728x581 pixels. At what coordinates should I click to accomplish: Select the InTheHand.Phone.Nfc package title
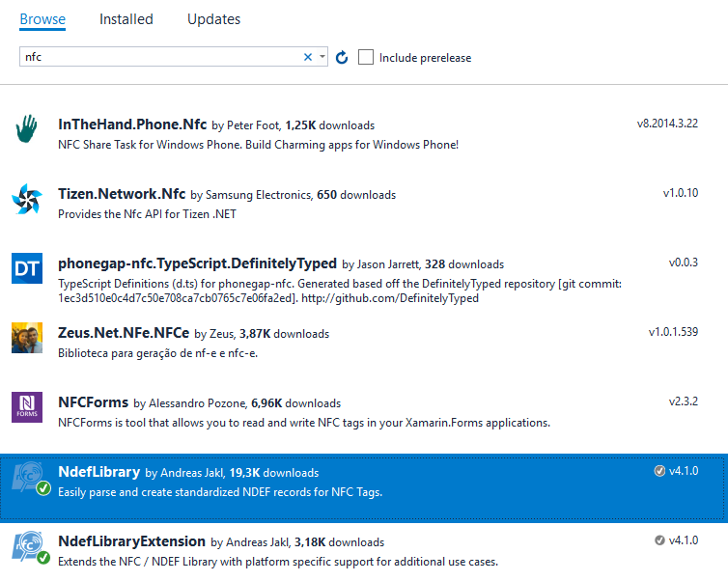[x=132, y=124]
